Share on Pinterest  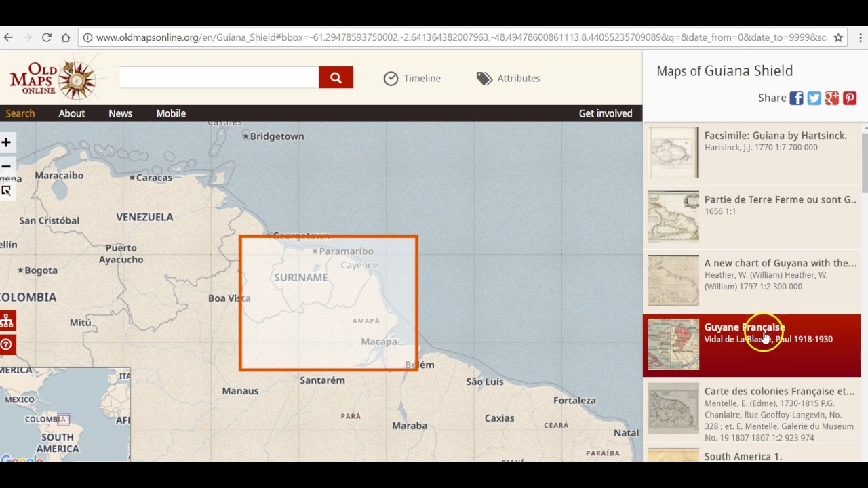tap(850, 98)
